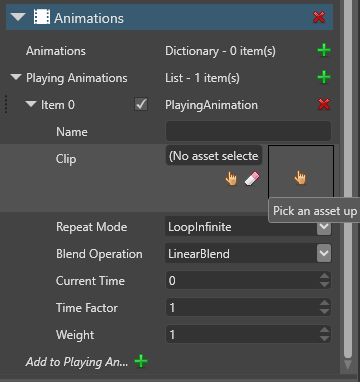
Task: Collapse the Playing Animations list
Action: (x=16, y=78)
